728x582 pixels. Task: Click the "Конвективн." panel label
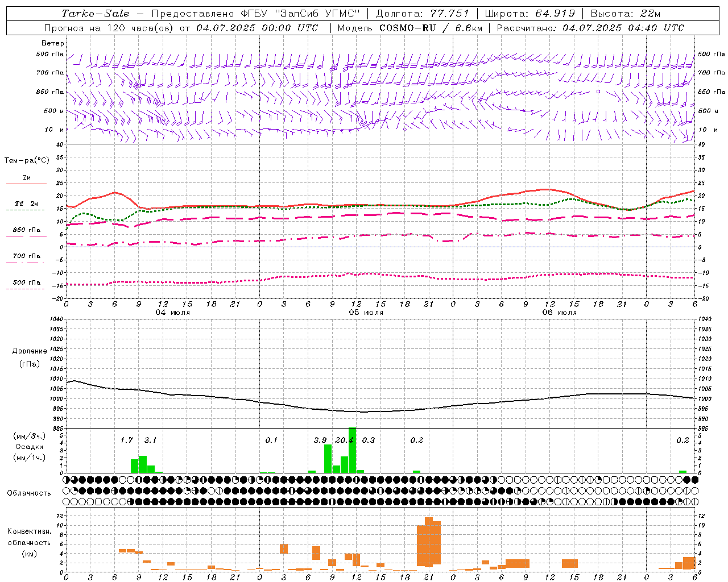(30, 531)
